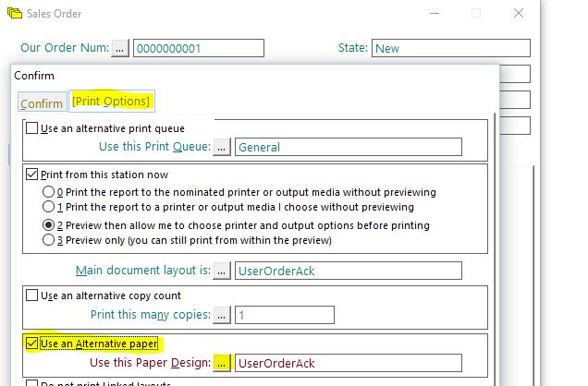
Task: Select option 0 print without previewing
Action: [48, 192]
